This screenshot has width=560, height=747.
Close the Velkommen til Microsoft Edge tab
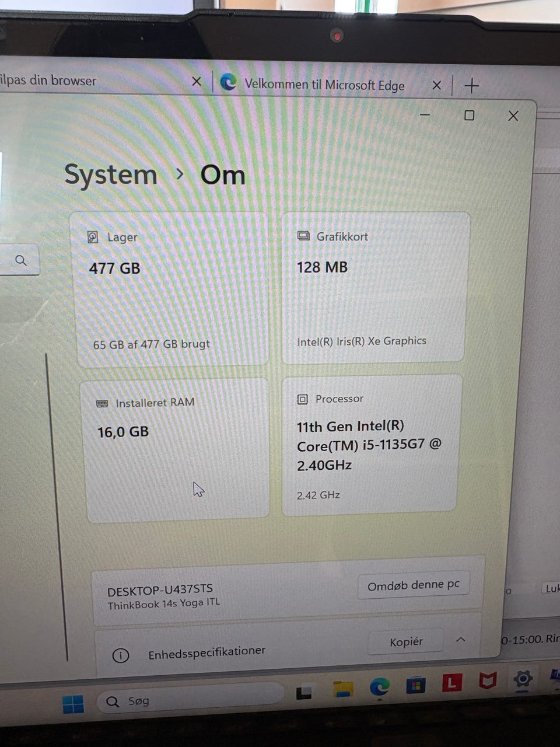[x=436, y=85]
